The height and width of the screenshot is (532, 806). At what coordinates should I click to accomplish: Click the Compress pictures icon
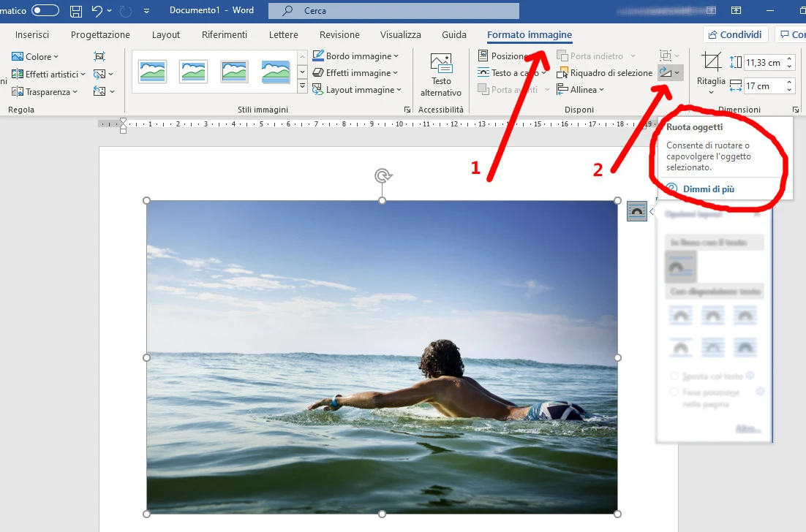tap(99, 56)
